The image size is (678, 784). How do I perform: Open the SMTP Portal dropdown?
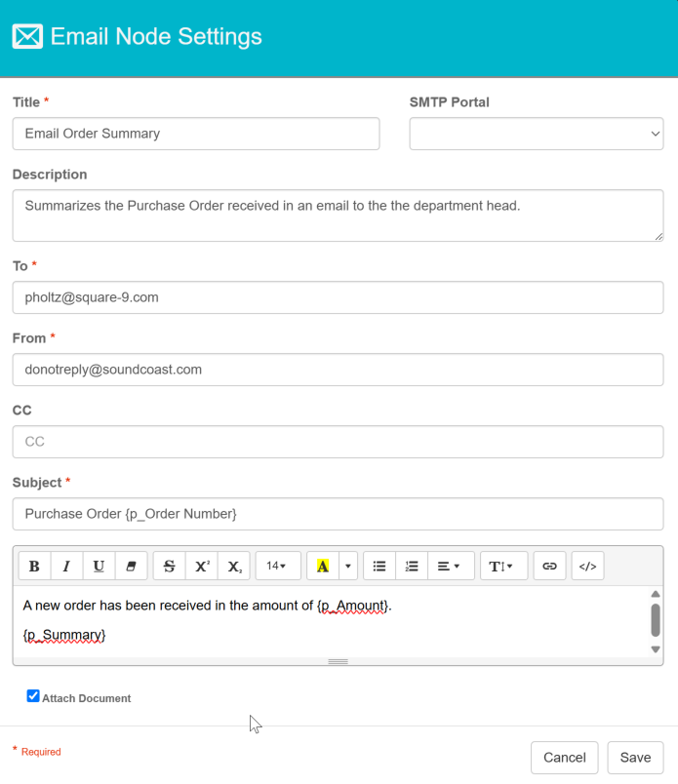pyautogui.click(x=536, y=134)
